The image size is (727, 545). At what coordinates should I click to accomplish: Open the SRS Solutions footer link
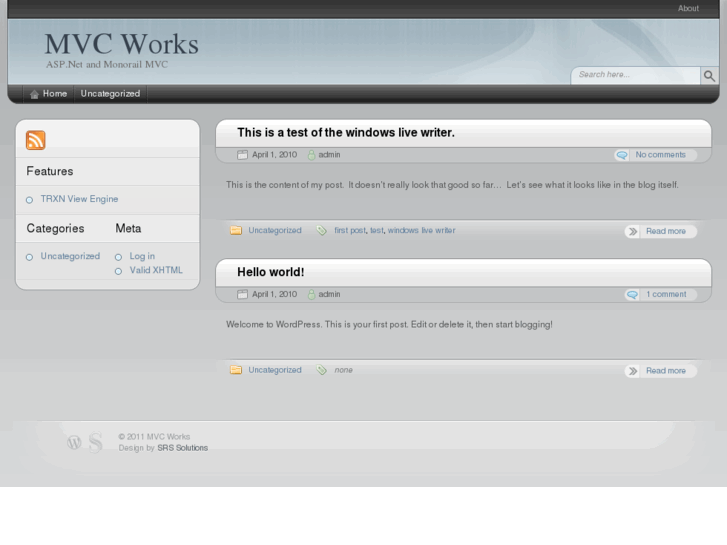183,448
